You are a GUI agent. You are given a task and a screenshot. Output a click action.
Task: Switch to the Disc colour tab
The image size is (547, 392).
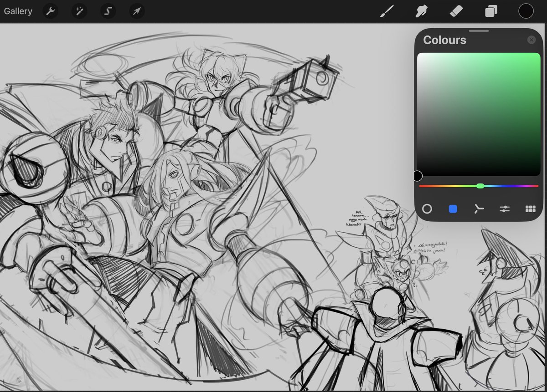(x=427, y=209)
